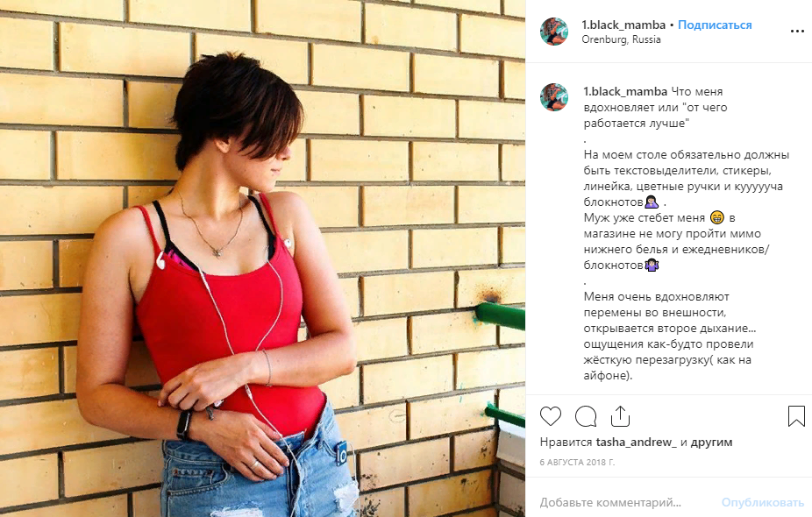
Task: Submit comment with Опубликовать button
Action: click(x=763, y=502)
